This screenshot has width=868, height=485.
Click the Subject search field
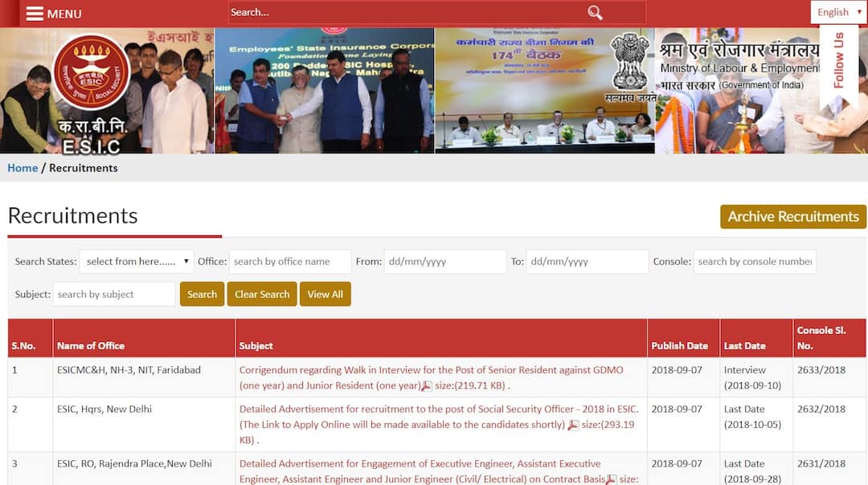(114, 294)
